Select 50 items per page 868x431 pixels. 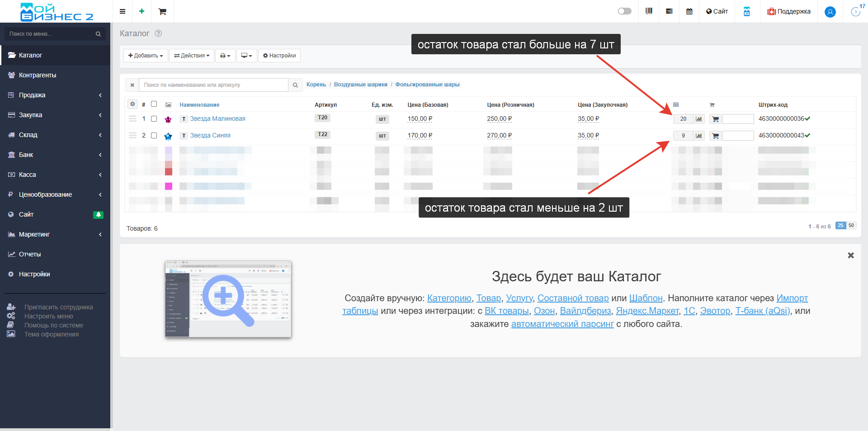coord(851,225)
